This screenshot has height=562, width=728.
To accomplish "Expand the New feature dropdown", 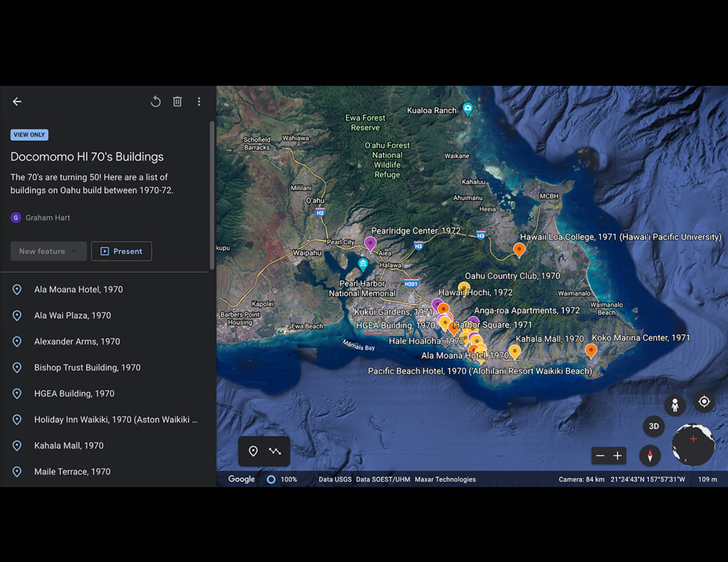I will click(48, 251).
